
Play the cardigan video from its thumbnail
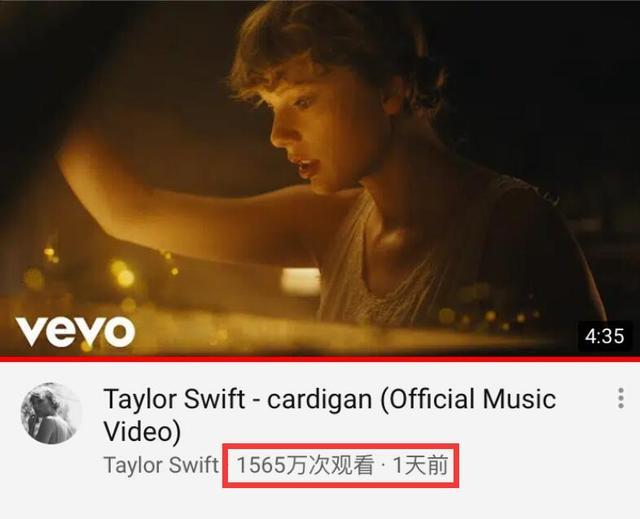point(320,178)
